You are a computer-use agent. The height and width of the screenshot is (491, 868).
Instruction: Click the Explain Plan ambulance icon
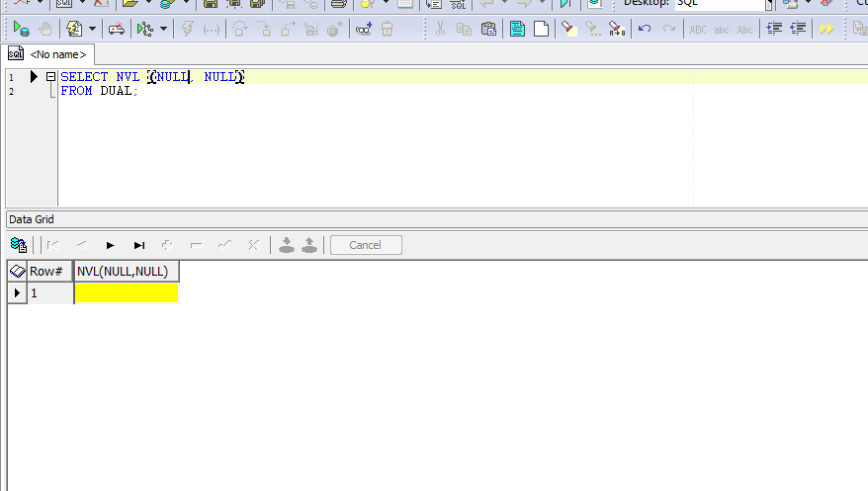(x=117, y=29)
